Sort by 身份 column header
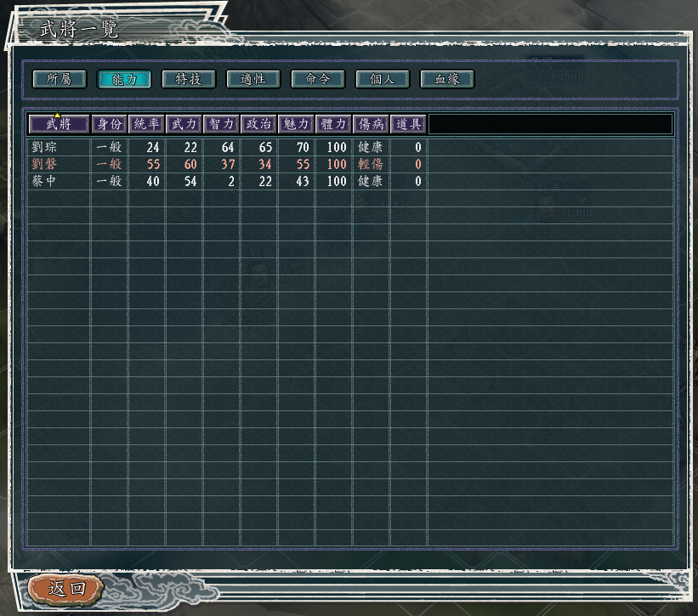Viewport: 698px width, 616px height. tap(110, 124)
